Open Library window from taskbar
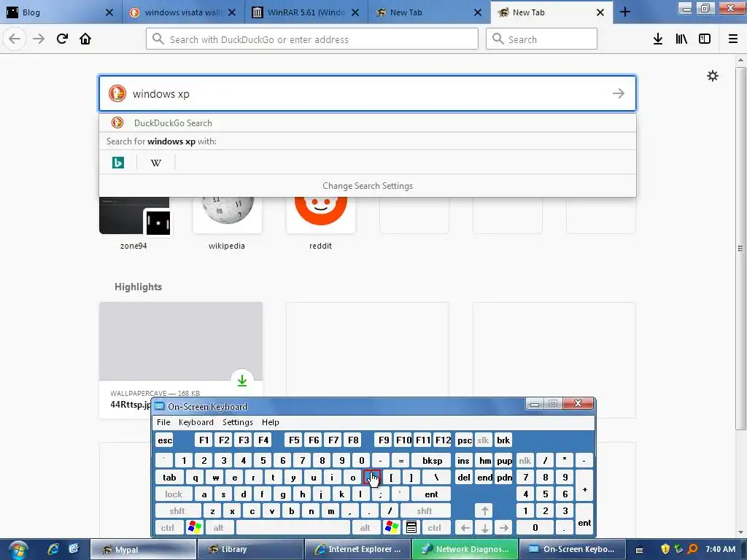747x560 pixels. point(249,549)
